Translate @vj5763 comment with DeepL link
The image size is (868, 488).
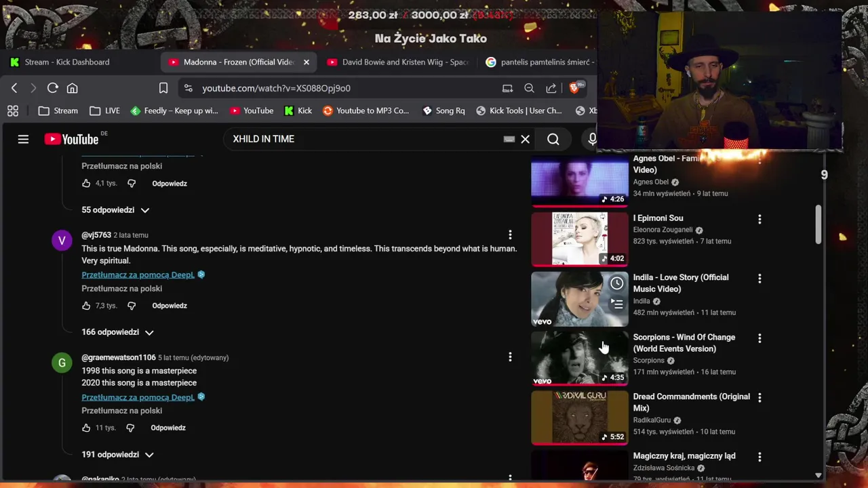[x=138, y=274]
